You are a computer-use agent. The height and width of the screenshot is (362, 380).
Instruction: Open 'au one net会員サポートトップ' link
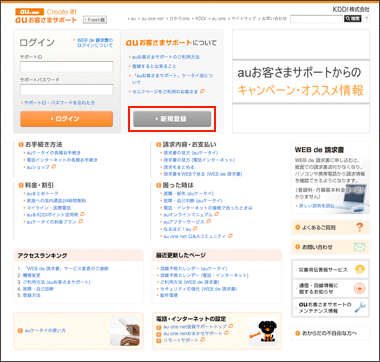click(195, 326)
